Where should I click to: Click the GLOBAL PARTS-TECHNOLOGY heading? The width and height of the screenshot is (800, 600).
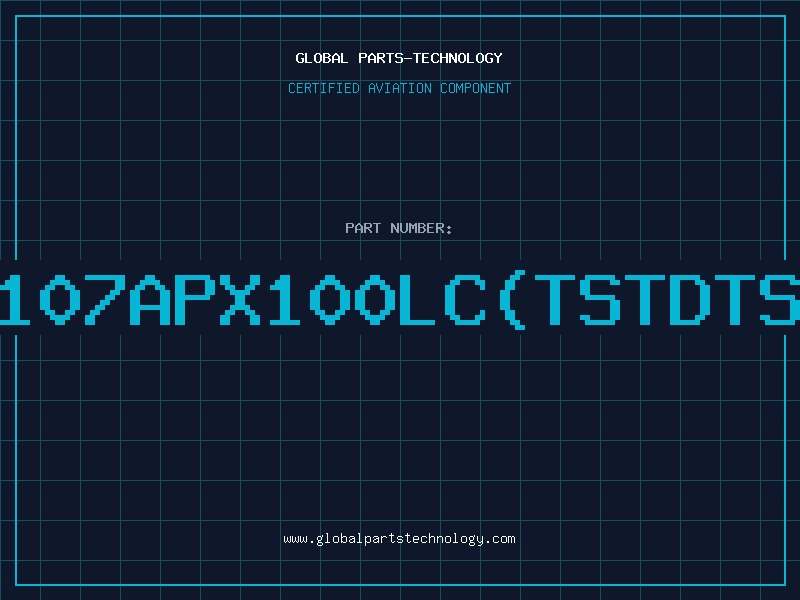(x=399, y=58)
